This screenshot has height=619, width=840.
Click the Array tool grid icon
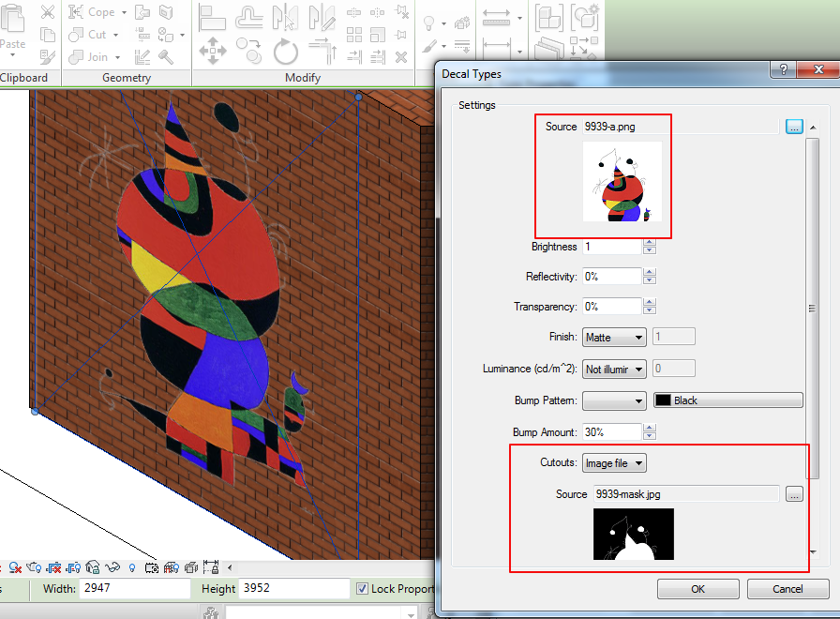[354, 35]
